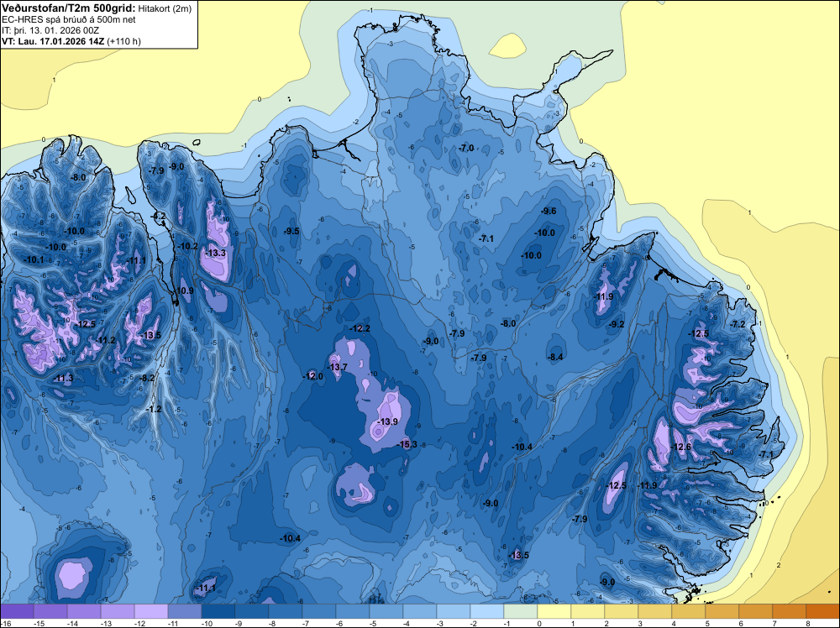
Task: Select the 8 label on the color scale
Action: click(808, 623)
